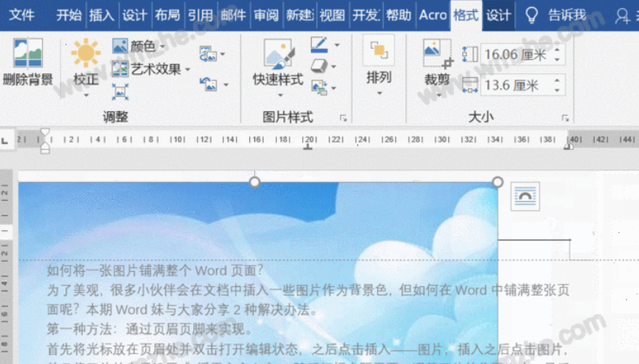The height and width of the screenshot is (364, 639).
Task: Click the top-right corner sizing handle of the picture
Action: click(x=498, y=182)
